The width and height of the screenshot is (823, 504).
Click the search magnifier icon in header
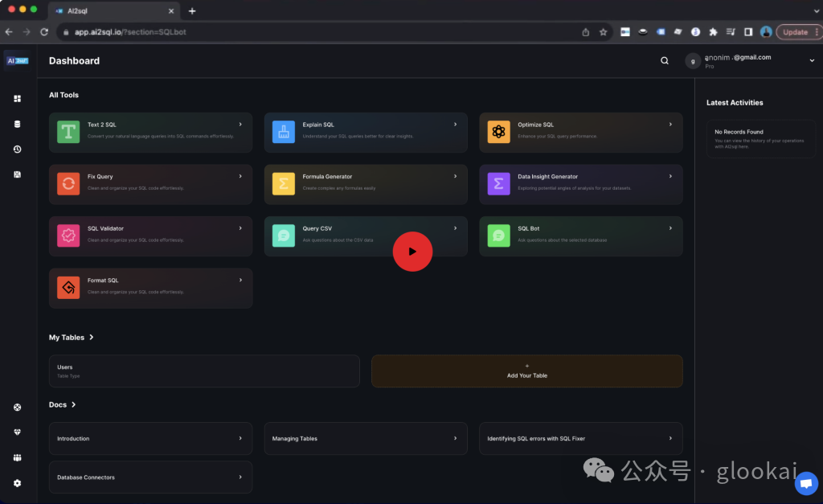(x=665, y=61)
